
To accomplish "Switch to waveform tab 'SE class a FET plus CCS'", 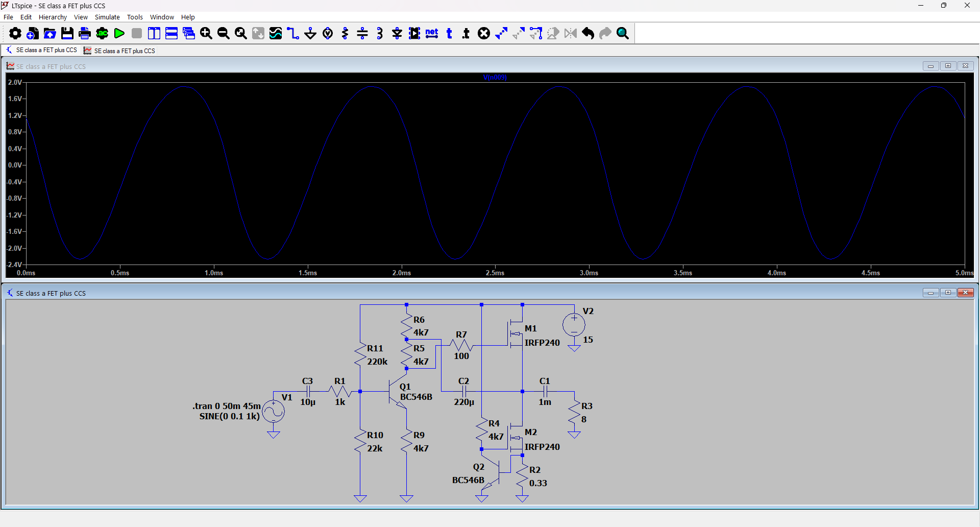I will pyautogui.click(x=119, y=51).
